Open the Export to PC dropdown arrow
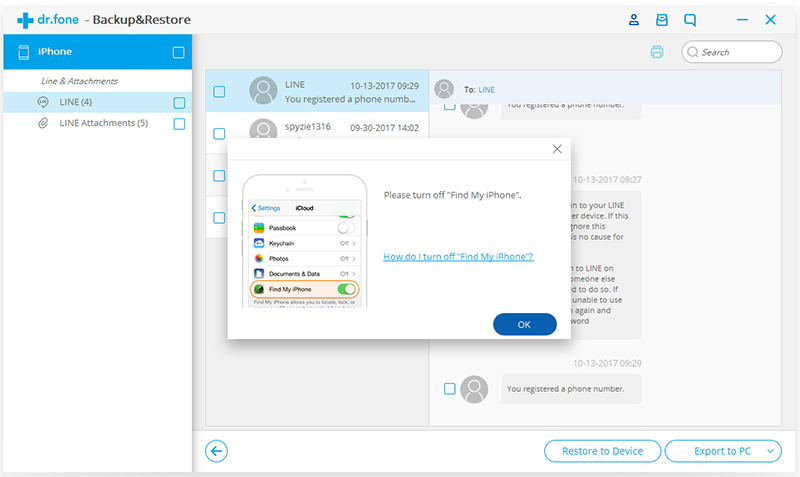Screen dimensions: 800x477 770,451
